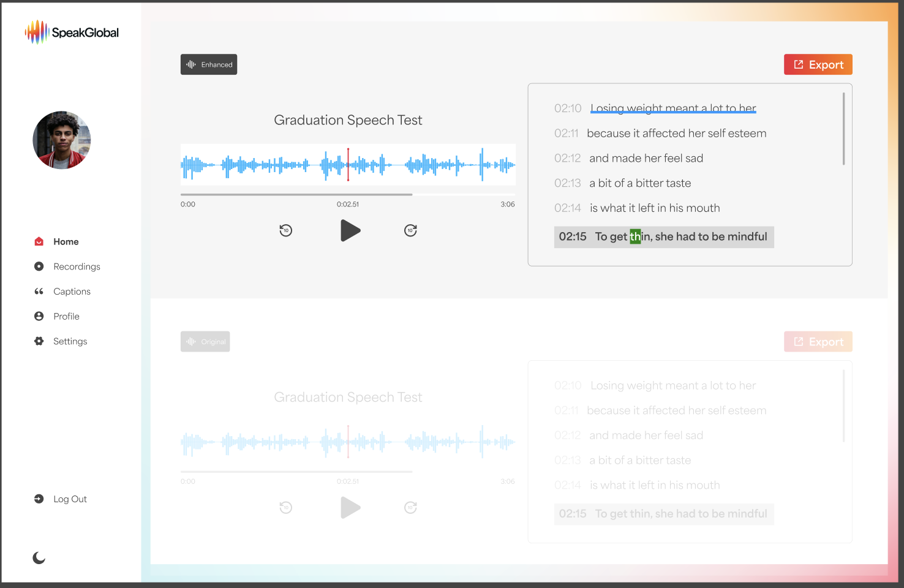This screenshot has width=904, height=588.
Task: Open the Profile page
Action: tap(66, 316)
